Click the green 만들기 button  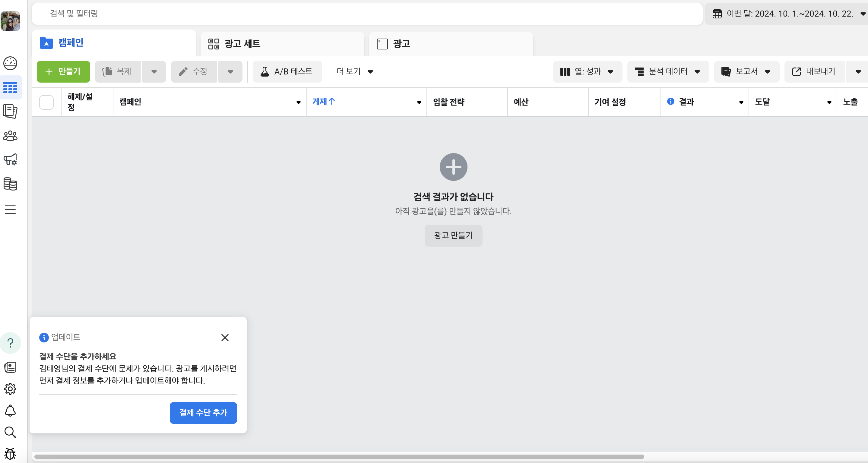point(63,71)
